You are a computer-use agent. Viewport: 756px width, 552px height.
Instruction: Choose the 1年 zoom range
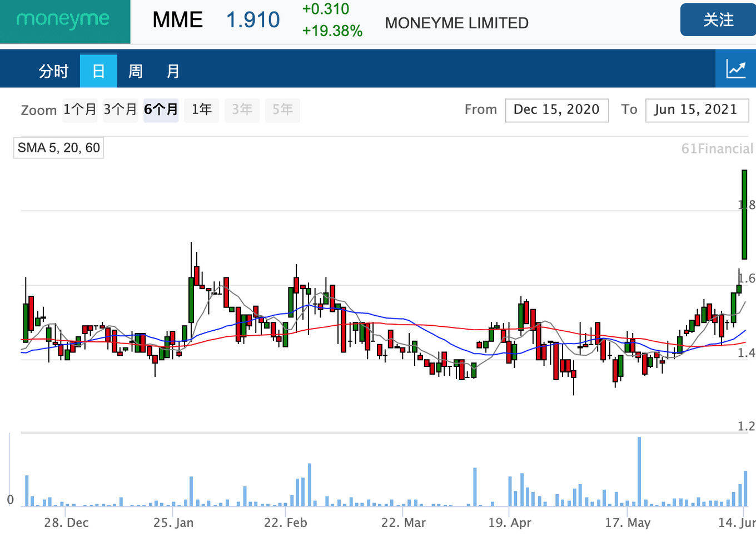point(202,110)
